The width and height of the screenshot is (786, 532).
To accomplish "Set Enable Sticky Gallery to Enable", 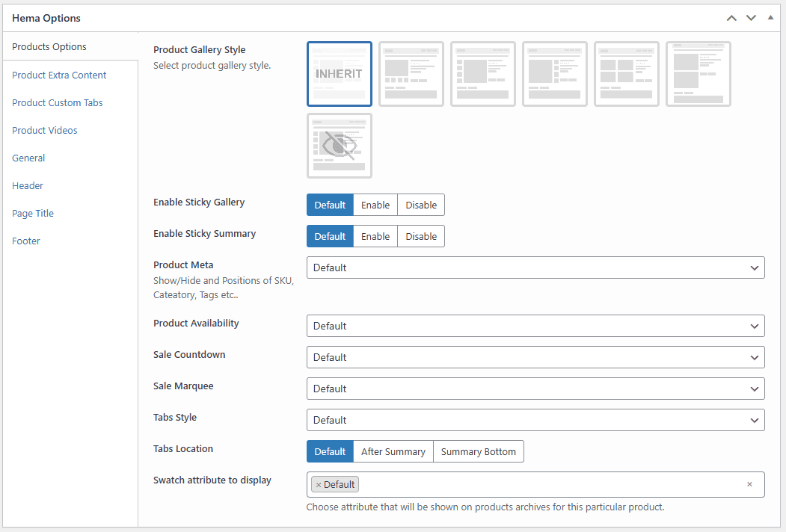I will (x=375, y=205).
